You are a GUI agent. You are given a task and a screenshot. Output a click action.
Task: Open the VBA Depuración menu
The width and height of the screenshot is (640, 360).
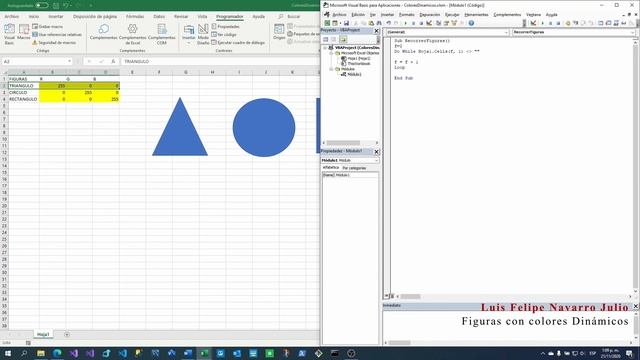point(430,14)
